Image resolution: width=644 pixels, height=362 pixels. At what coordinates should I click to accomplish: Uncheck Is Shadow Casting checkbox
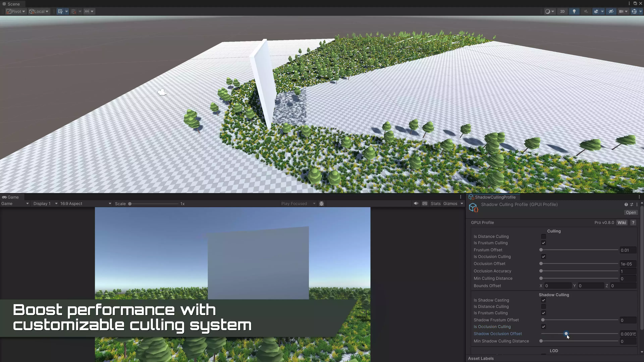[x=543, y=300]
